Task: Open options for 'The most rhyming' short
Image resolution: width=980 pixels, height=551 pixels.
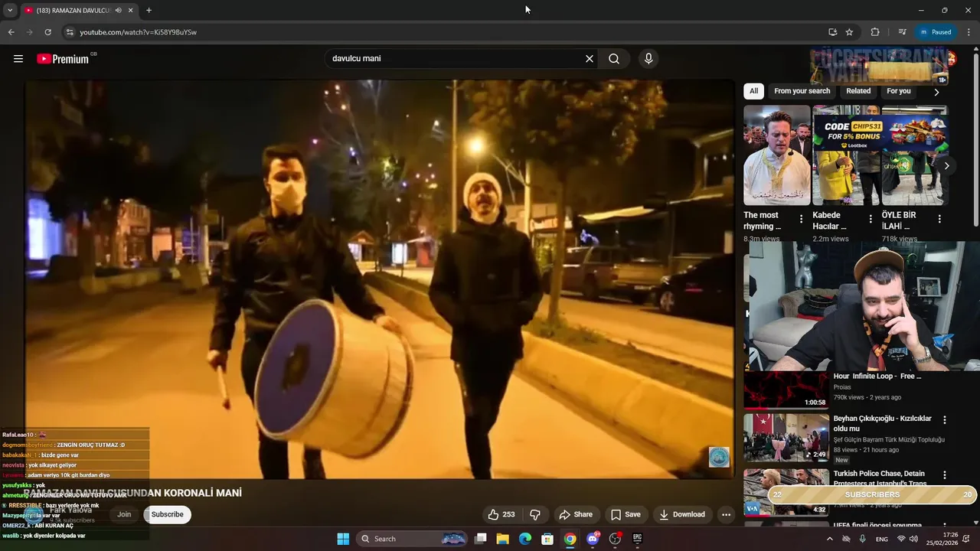Action: [802, 219]
